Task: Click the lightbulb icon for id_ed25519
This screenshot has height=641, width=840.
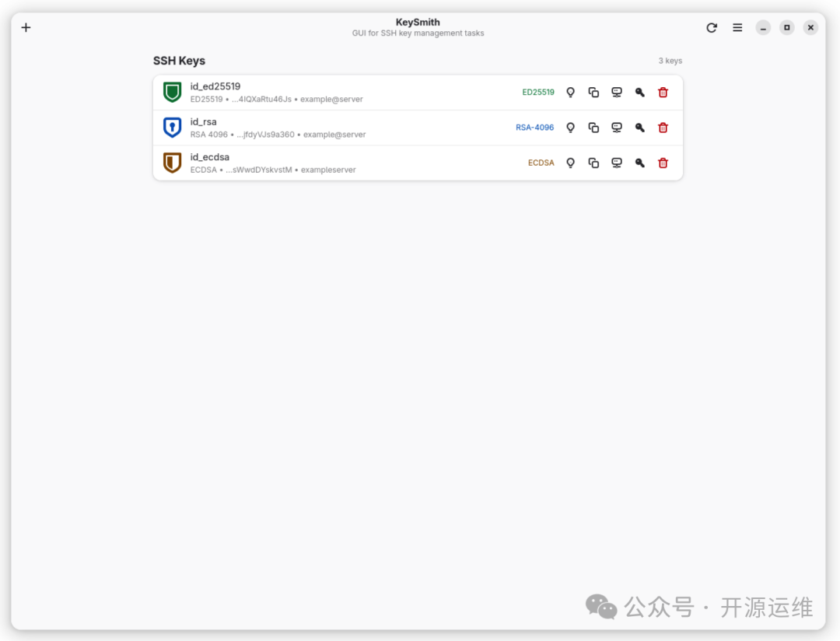Action: click(x=570, y=93)
